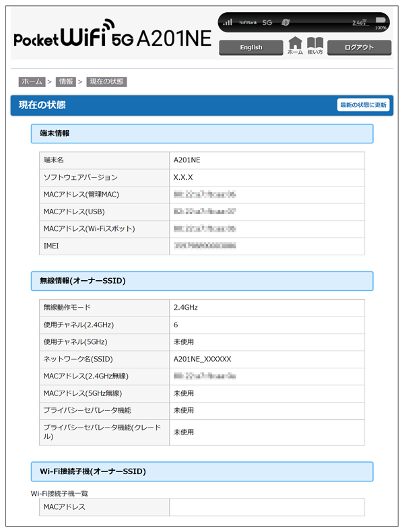This screenshot has height=532, width=404.
Task: Click the internet globe status icon
Action: tap(285, 22)
